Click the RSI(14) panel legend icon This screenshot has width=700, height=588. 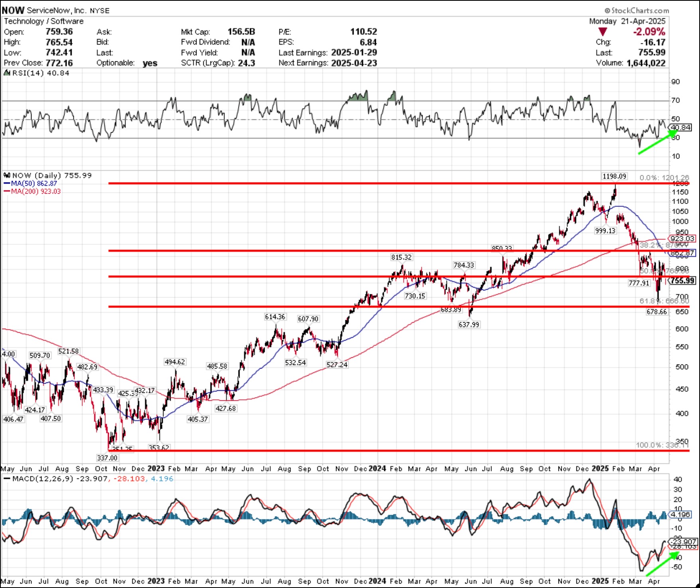tap(7, 73)
